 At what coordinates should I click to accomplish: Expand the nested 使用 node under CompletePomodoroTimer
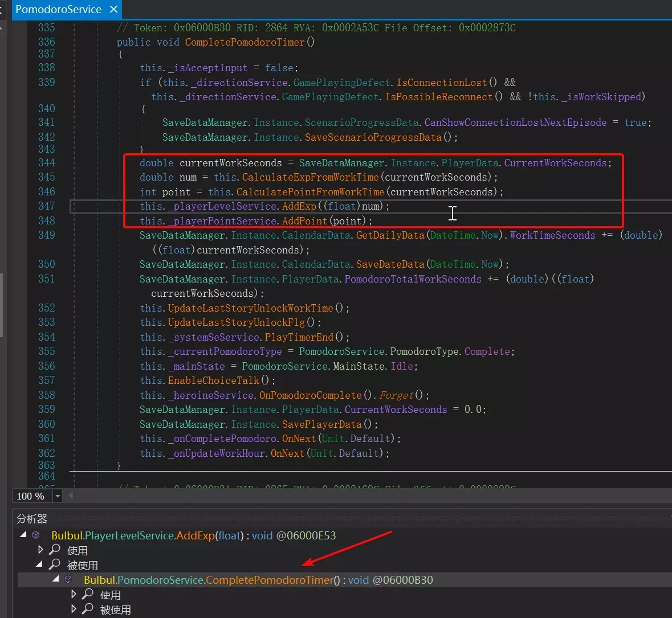(x=73, y=594)
